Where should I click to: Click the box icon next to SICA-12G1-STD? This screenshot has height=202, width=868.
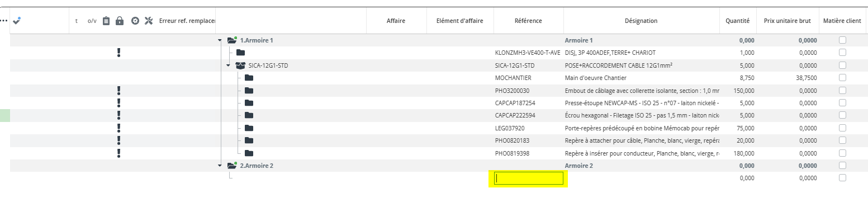[x=241, y=65]
